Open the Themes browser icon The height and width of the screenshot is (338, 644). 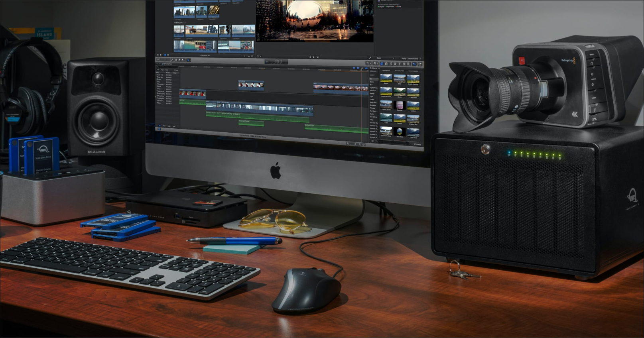[x=409, y=64]
